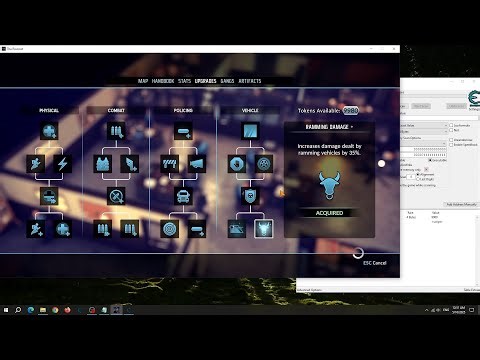Select the ammo magazines upgrade atop Combat
Viewport: 480px width, 360px height.
[116, 131]
